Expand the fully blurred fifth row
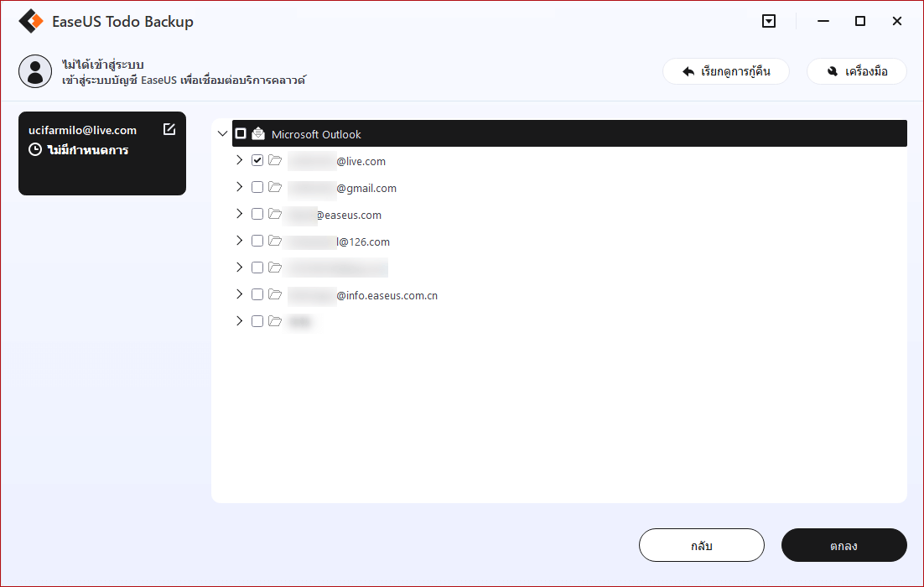 tap(239, 268)
